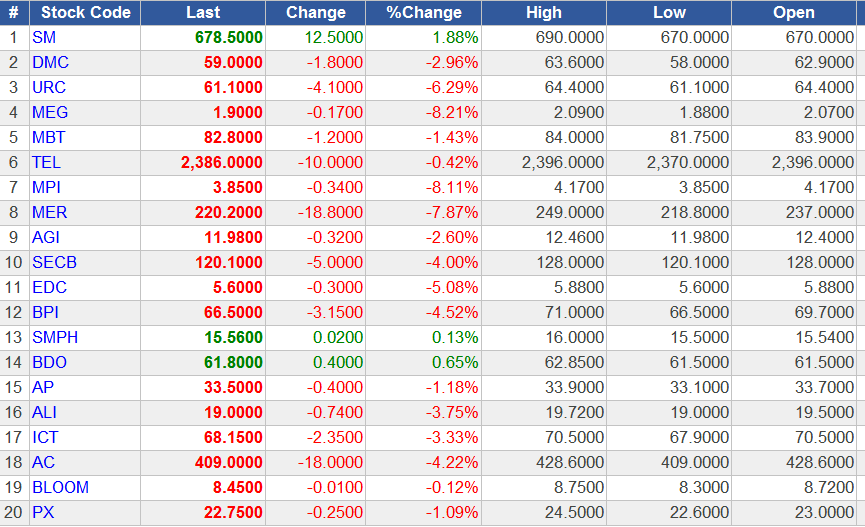Viewport: 865px width, 527px height.
Task: Click the High column header
Action: [544, 13]
